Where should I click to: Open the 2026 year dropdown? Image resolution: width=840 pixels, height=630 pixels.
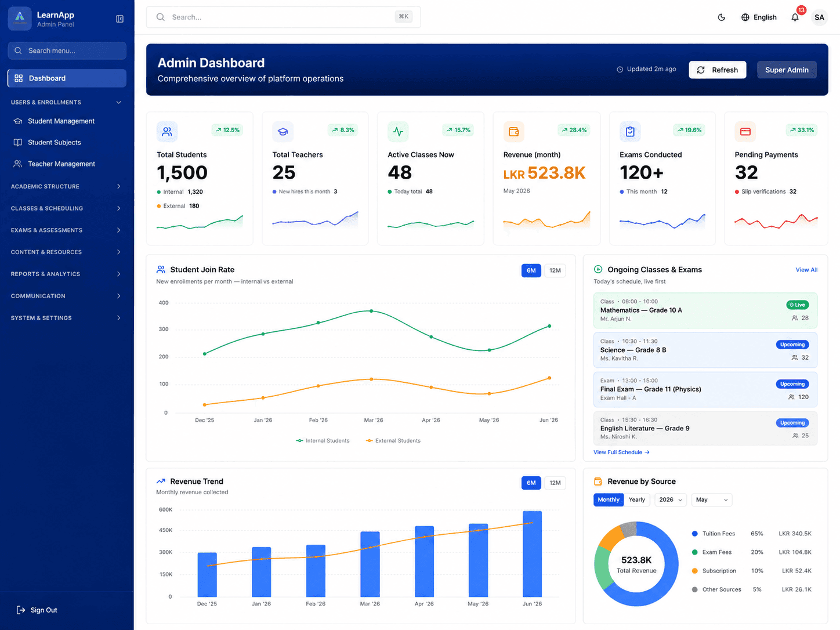coord(671,500)
